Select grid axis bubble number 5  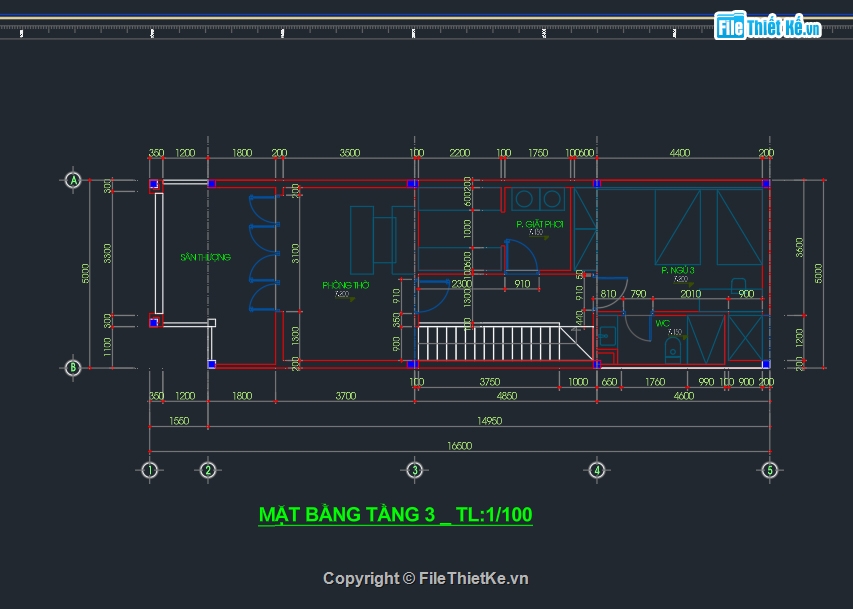(769, 469)
